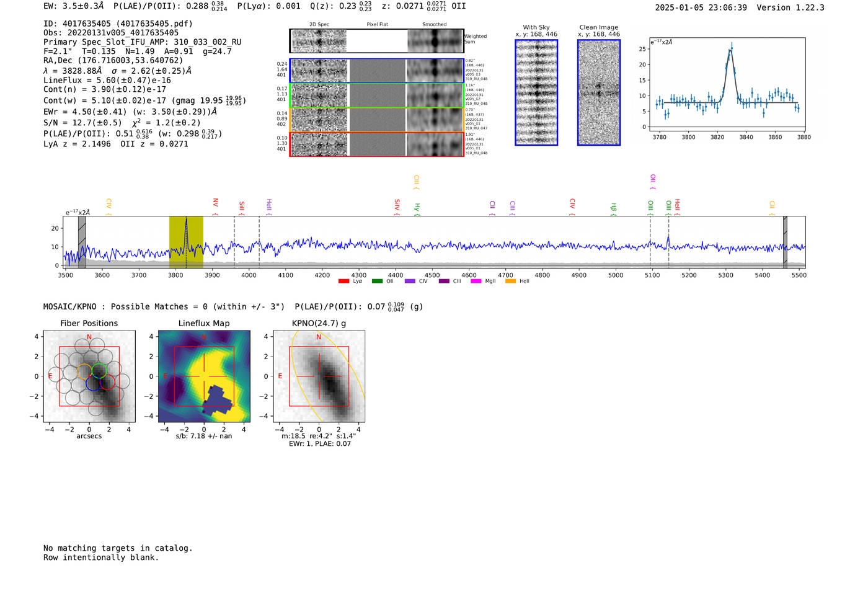Open the Clean Image cutout
The width and height of the screenshot is (868, 591).
tap(599, 92)
